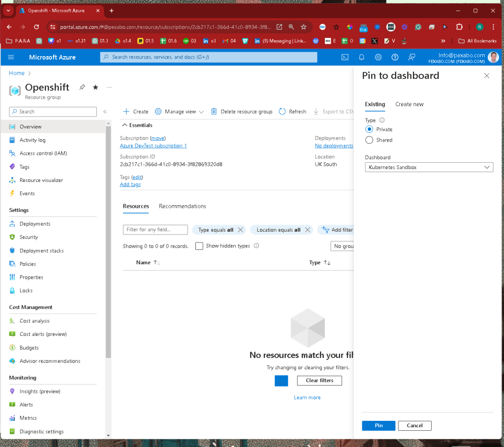Open Azure DevTest subscription 1 link
This screenshot has width=504, height=447.
pos(154,146)
